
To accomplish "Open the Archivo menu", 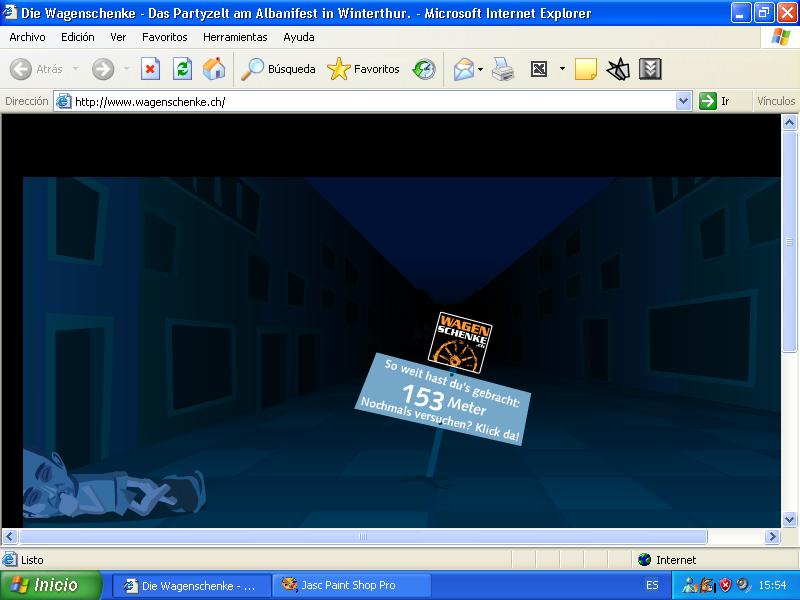I will coord(27,37).
